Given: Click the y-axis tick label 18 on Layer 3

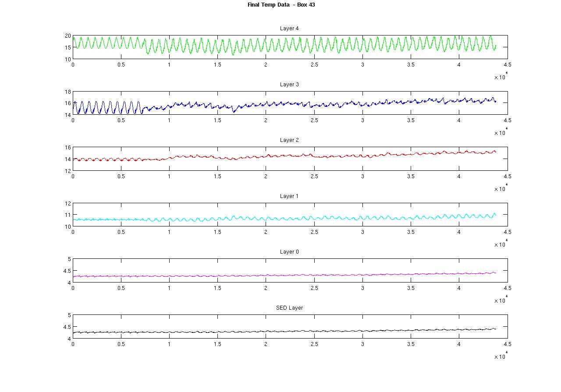Looking at the screenshot, I should coord(68,92).
